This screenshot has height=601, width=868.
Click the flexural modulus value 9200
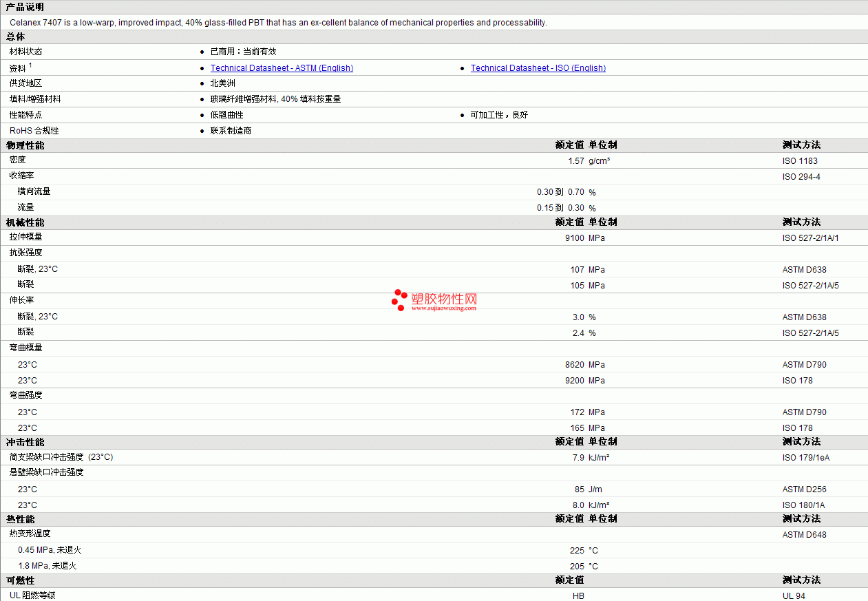point(574,381)
